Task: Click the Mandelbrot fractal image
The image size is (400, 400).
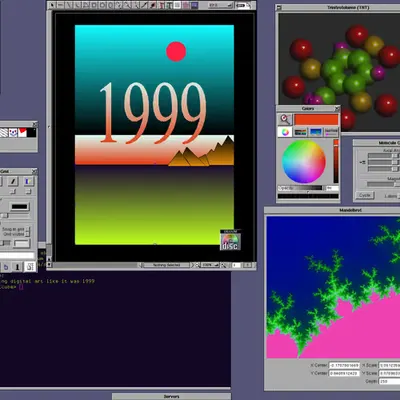Action: click(x=333, y=287)
